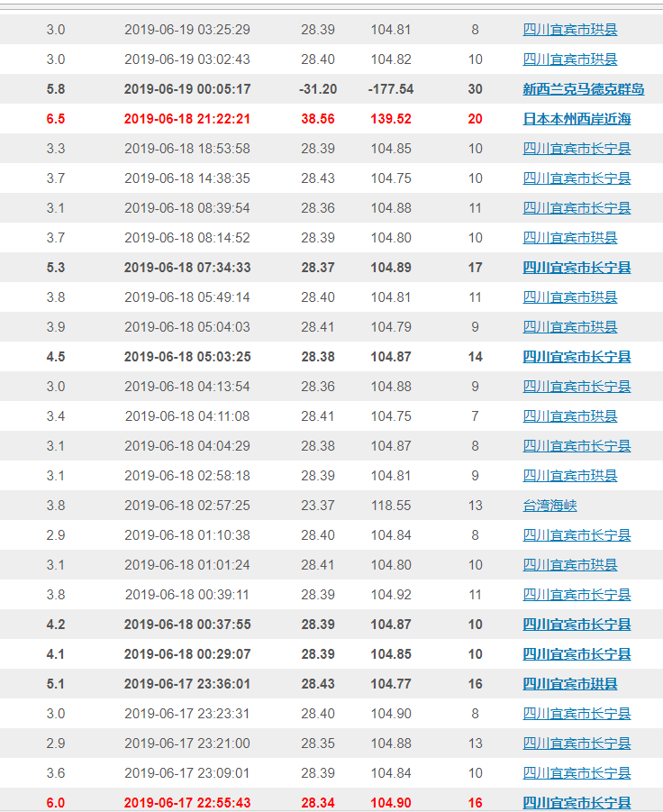Click the red magnitude 6.0 长宁县 link

[577, 803]
